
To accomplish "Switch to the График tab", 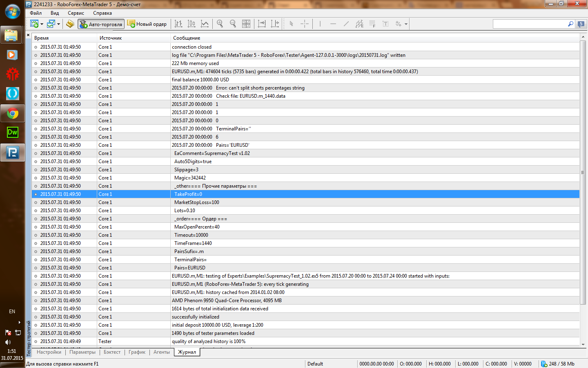I will coord(137,352).
